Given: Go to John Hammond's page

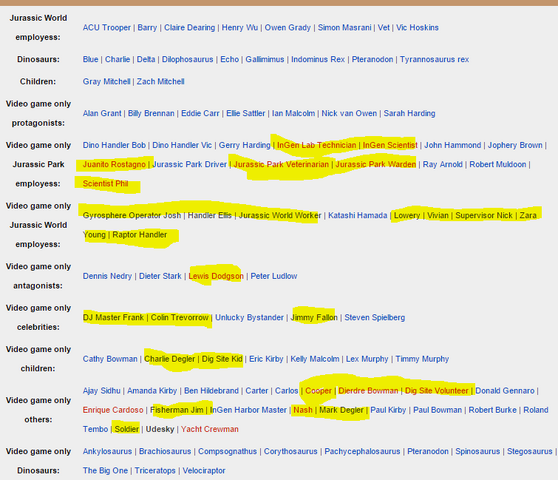Looking at the screenshot, I should (452, 145).
